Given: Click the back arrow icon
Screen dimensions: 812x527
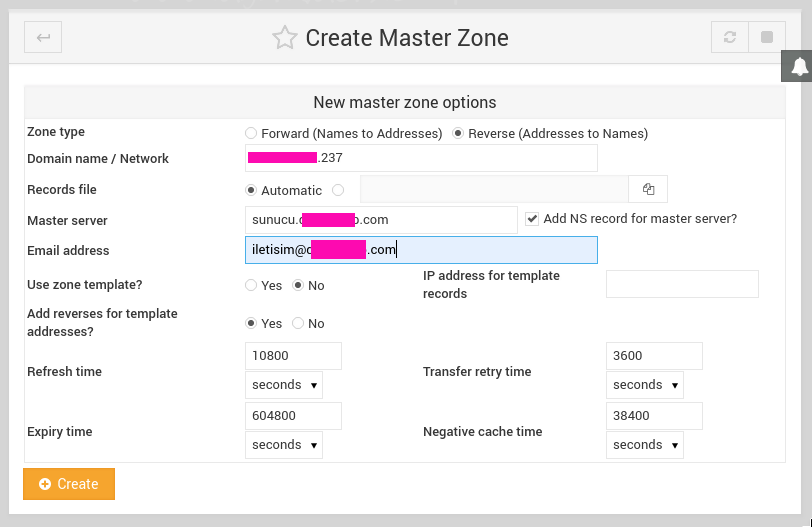Looking at the screenshot, I should 43,38.
